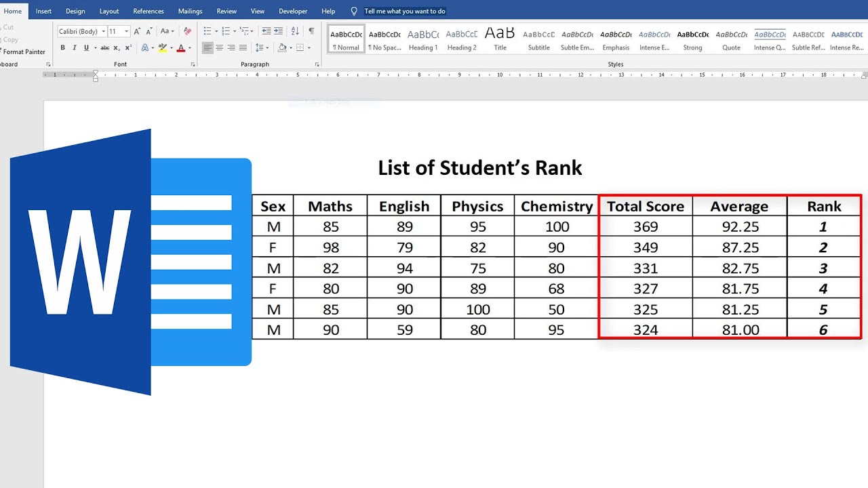This screenshot has width=868, height=488.
Task: Click Increase Font Size icon
Action: (137, 31)
